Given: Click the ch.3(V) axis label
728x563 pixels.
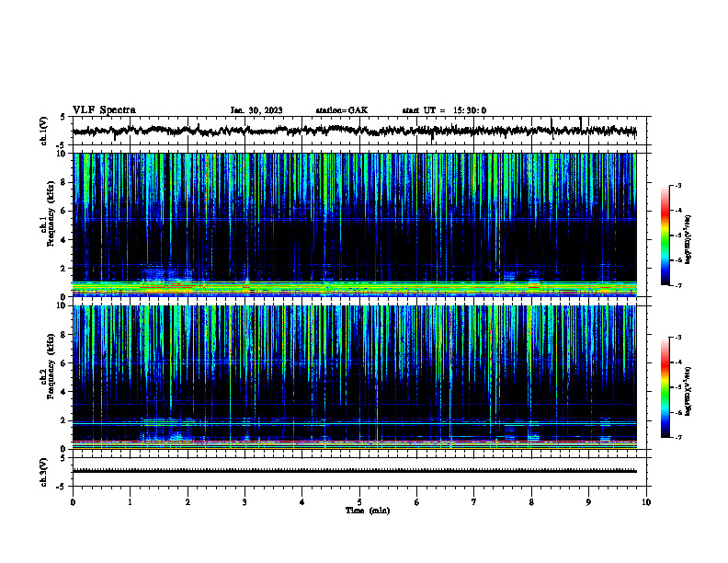Looking at the screenshot, I should pos(43,472).
